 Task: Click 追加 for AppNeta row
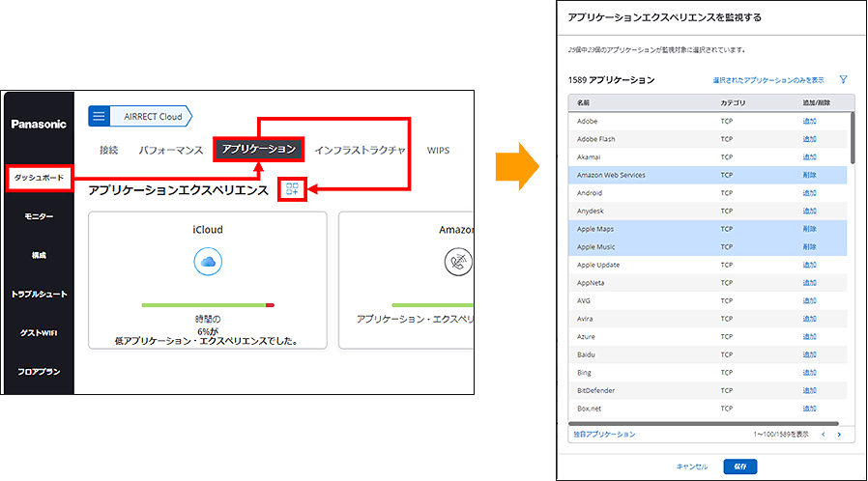(809, 283)
